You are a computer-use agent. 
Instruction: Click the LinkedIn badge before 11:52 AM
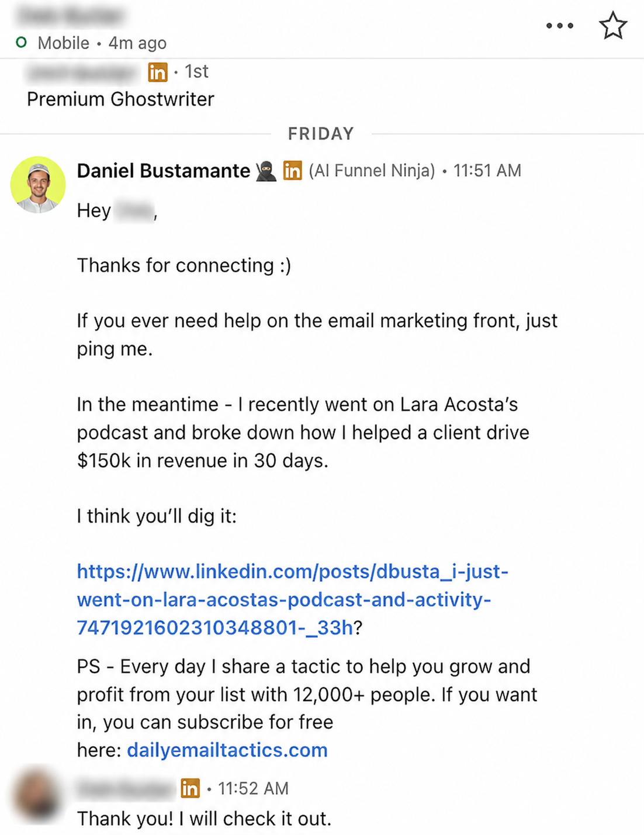coord(190,789)
